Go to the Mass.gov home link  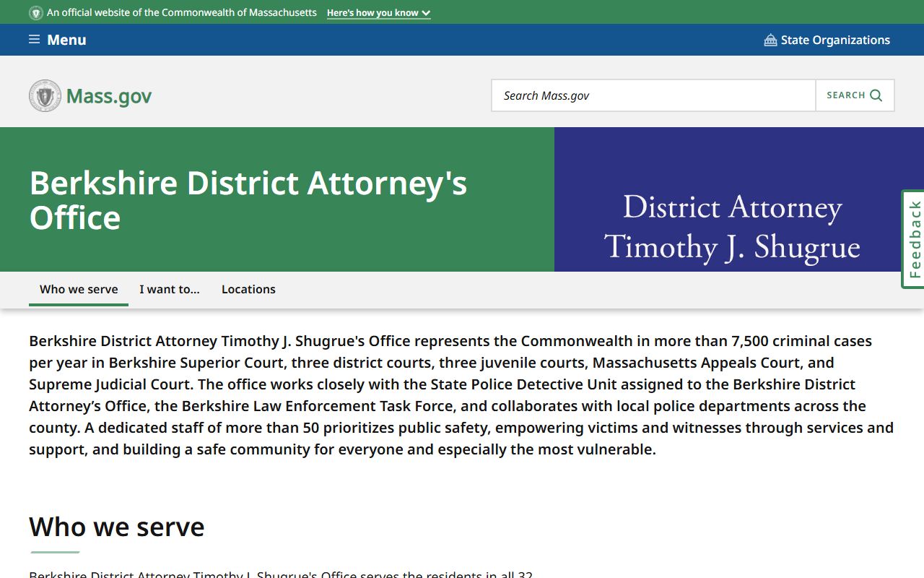[x=90, y=95]
